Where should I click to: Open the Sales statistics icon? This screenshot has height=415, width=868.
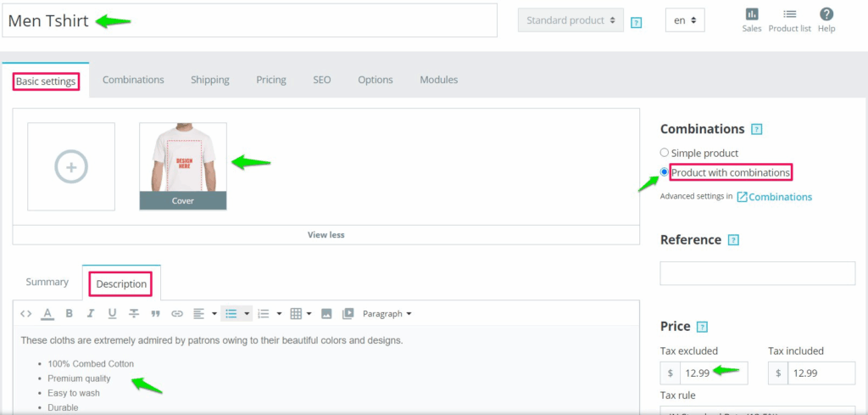(x=751, y=20)
